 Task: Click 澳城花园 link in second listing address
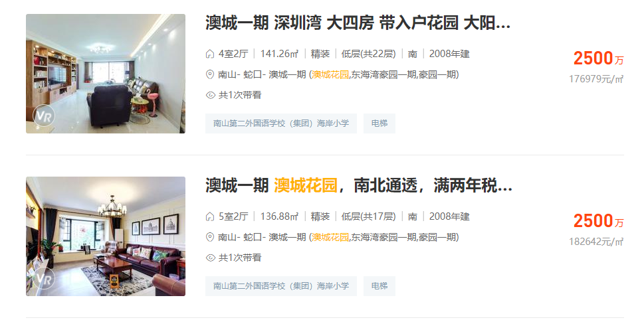pos(330,238)
